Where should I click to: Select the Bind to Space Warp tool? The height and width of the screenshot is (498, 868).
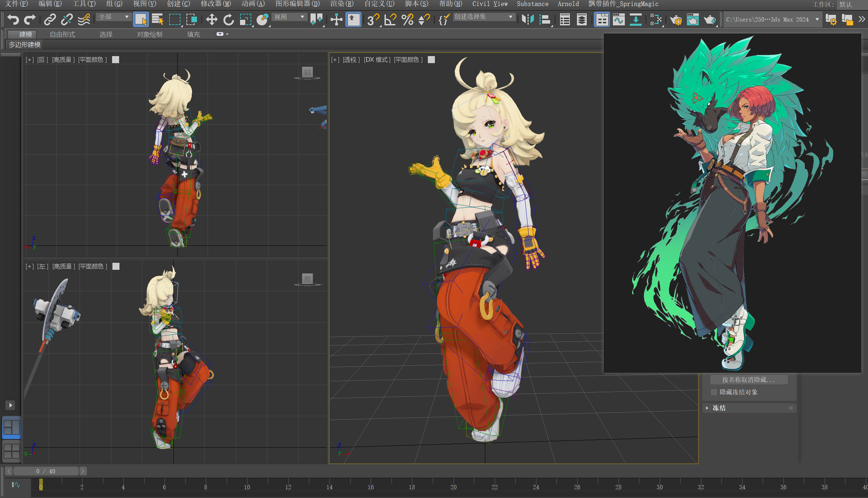tap(84, 19)
